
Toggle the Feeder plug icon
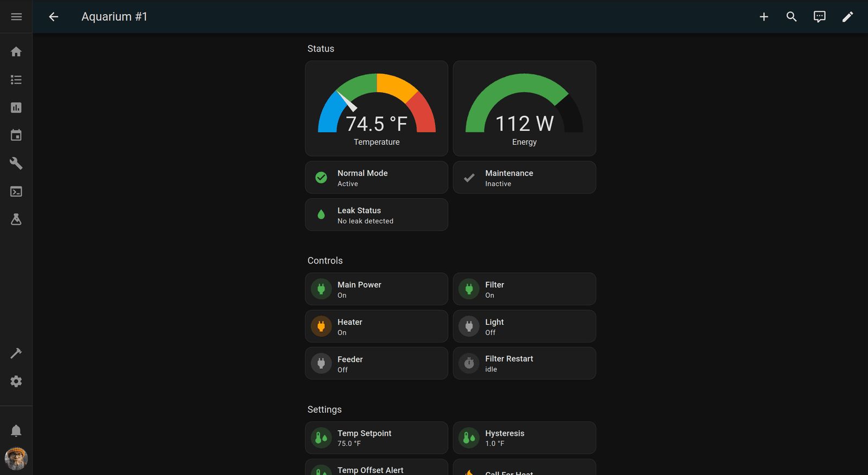tap(321, 363)
